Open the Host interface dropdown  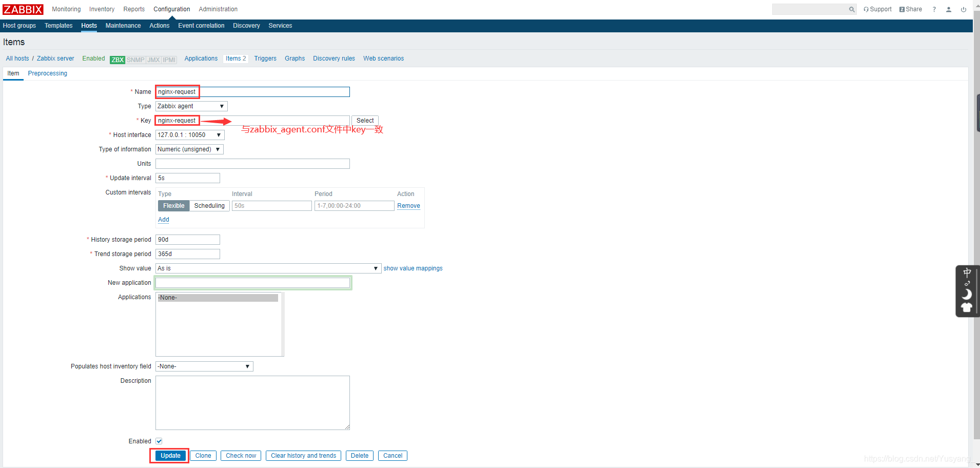[190, 135]
